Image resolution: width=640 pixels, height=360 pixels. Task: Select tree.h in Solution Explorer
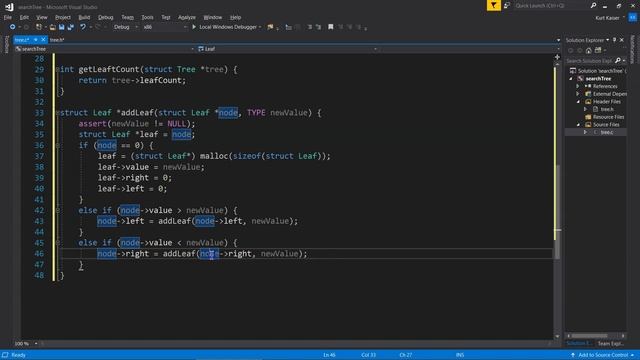(607, 109)
